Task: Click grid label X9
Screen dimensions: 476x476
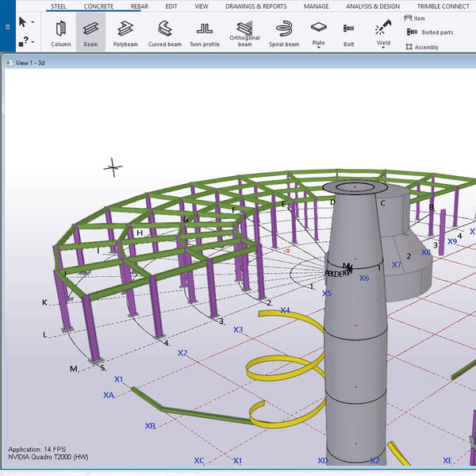Action: [452, 241]
